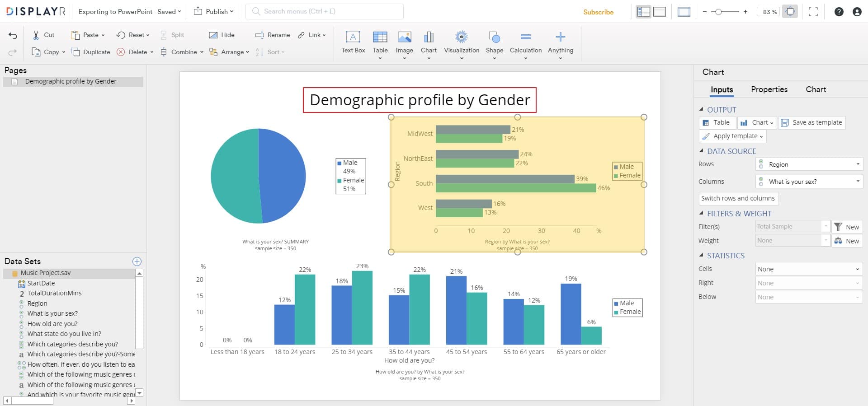Click Switch rows and columns button
The height and width of the screenshot is (406, 868).
[738, 198]
